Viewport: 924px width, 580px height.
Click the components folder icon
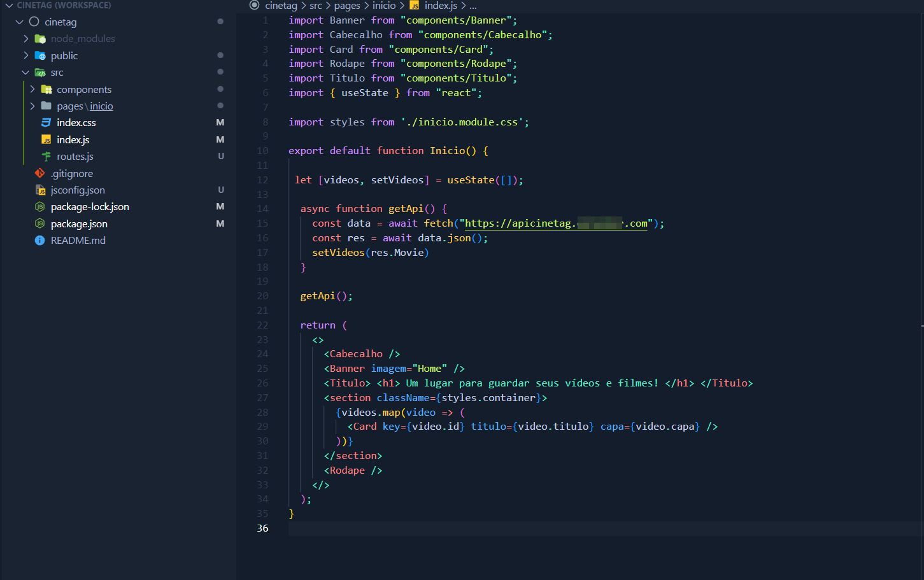coord(46,89)
